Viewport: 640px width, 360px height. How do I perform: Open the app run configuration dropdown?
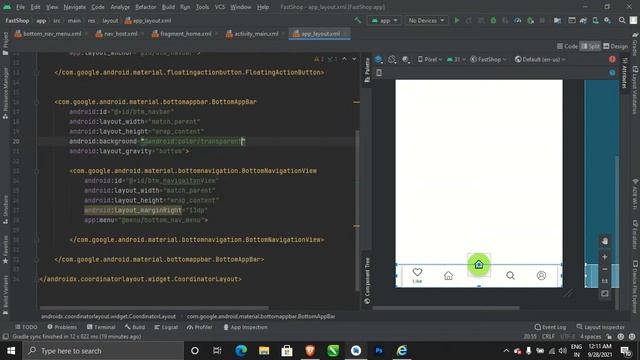point(384,20)
